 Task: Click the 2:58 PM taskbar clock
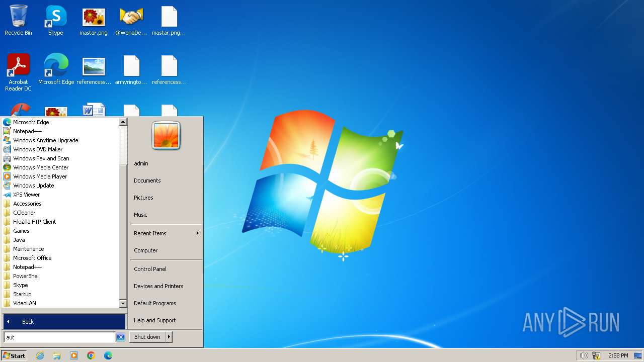coord(618,355)
